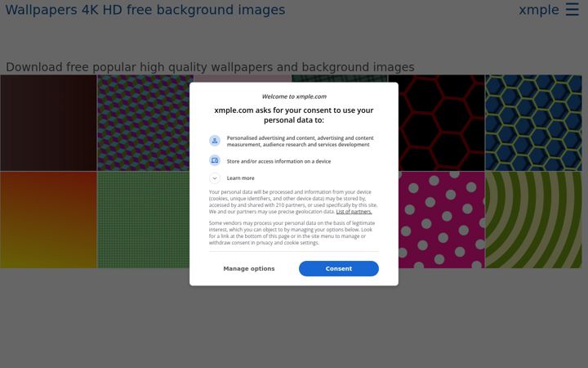
Task: Open the purple teal cube pattern wallpaper
Action: tap(145, 123)
